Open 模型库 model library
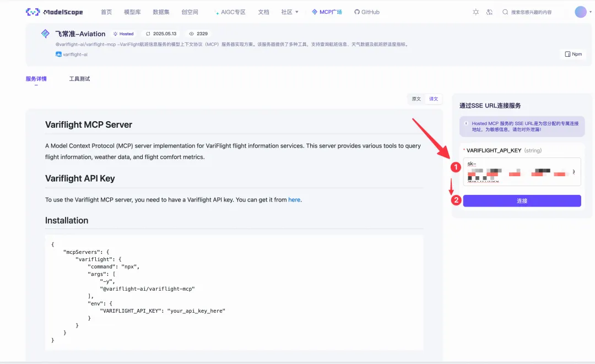The image size is (595, 364). (132, 12)
